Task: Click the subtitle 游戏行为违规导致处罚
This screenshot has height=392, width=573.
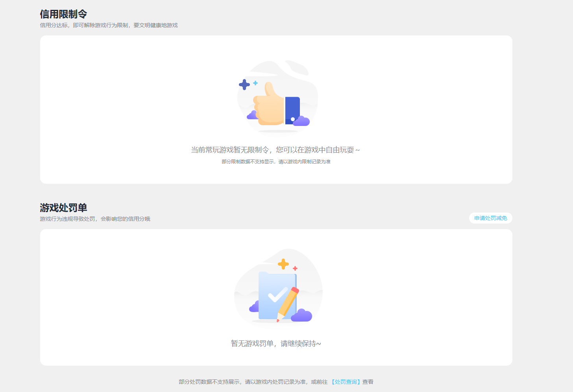Action: coord(67,219)
